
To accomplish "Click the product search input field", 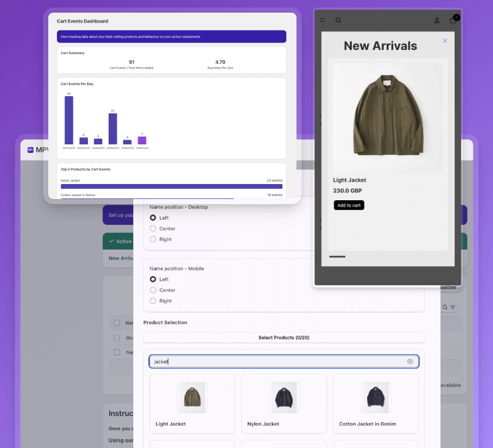I will point(276,362).
